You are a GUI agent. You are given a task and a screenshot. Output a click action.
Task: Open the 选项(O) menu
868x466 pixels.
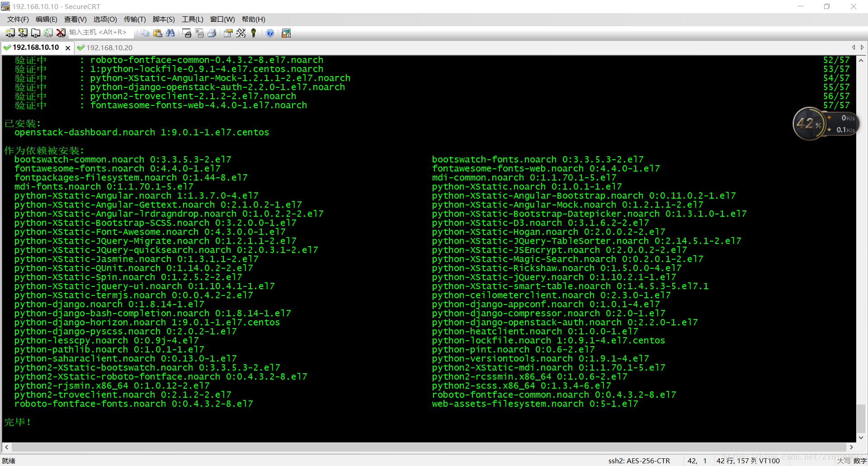point(105,19)
